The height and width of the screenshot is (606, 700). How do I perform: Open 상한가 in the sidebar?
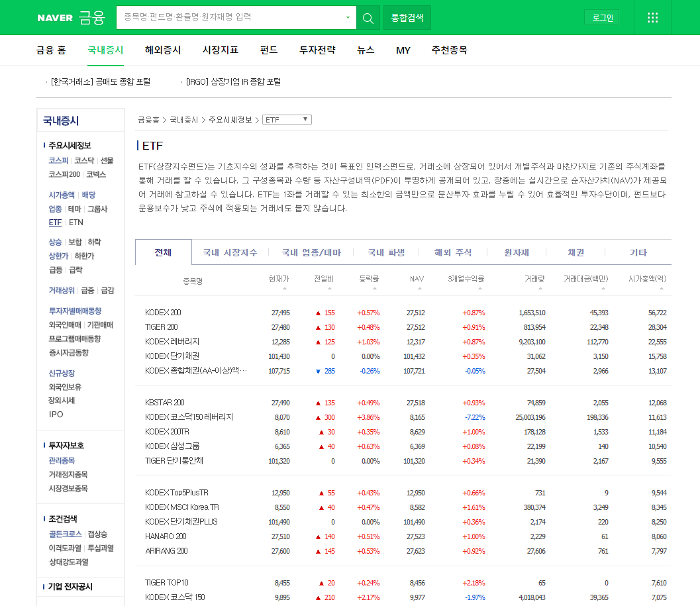58,256
